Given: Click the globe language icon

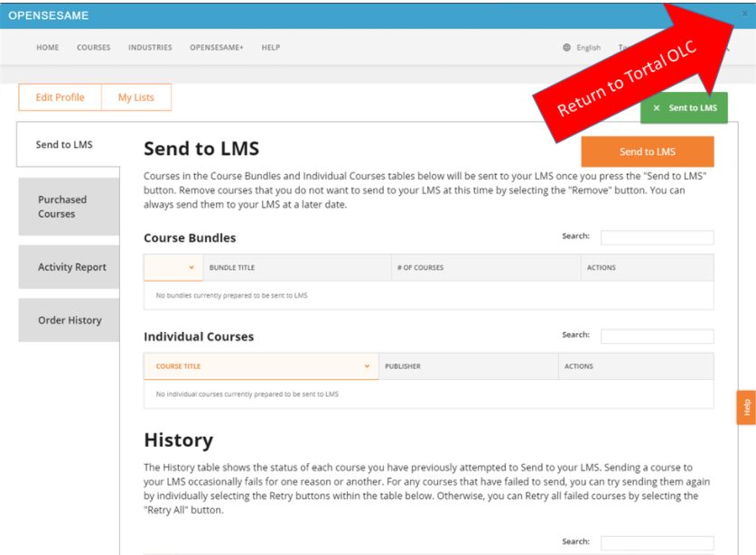Looking at the screenshot, I should tap(566, 47).
